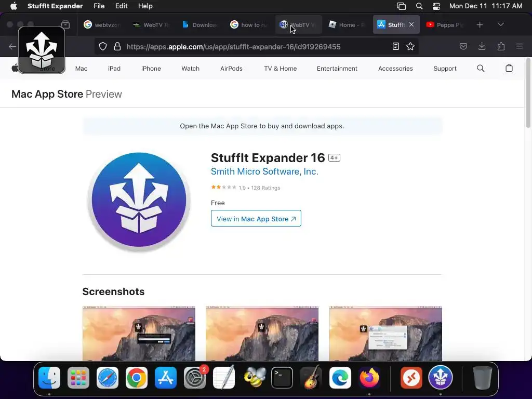Viewport: 532px width, 399px height.
Task: Open the Apple menu in menu bar
Action: [14, 6]
